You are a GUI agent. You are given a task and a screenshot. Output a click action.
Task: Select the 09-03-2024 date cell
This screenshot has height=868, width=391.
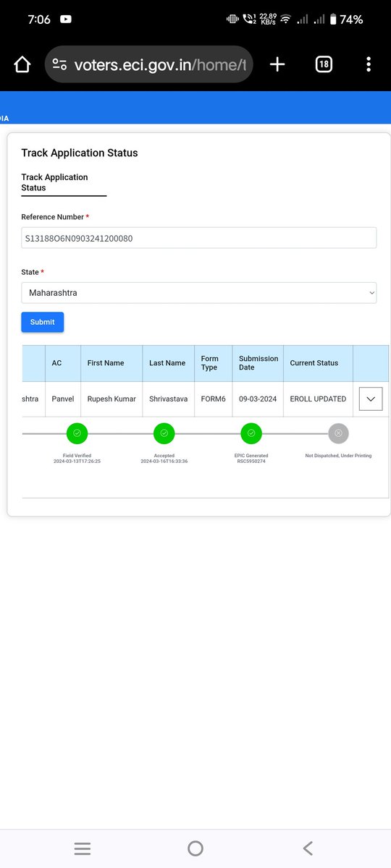[x=258, y=399]
